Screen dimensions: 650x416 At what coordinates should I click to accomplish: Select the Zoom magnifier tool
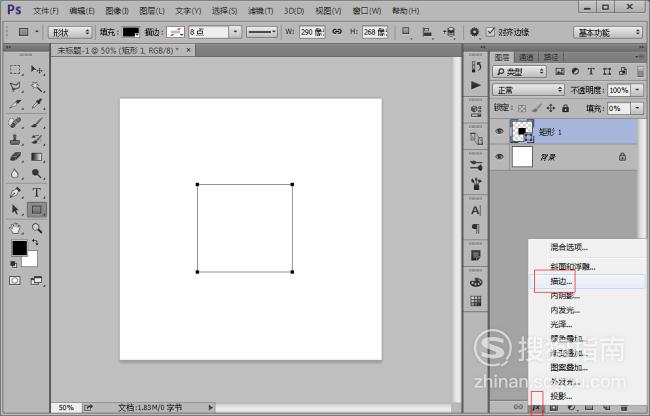point(37,228)
